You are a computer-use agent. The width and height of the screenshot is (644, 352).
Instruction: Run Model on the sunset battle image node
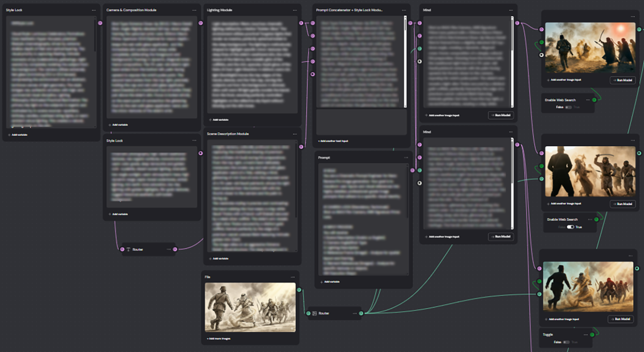pos(623,80)
